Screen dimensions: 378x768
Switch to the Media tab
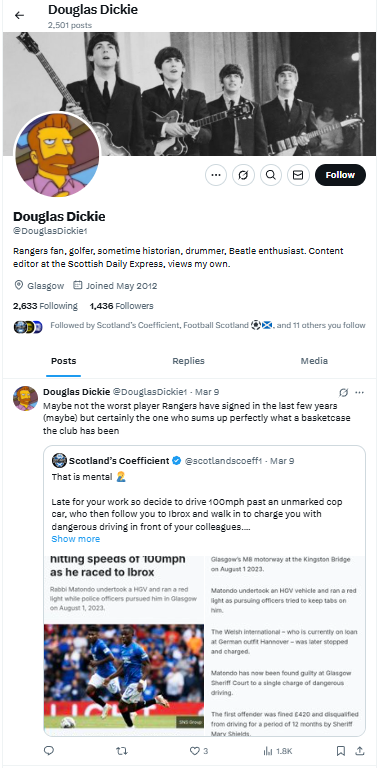(x=314, y=361)
